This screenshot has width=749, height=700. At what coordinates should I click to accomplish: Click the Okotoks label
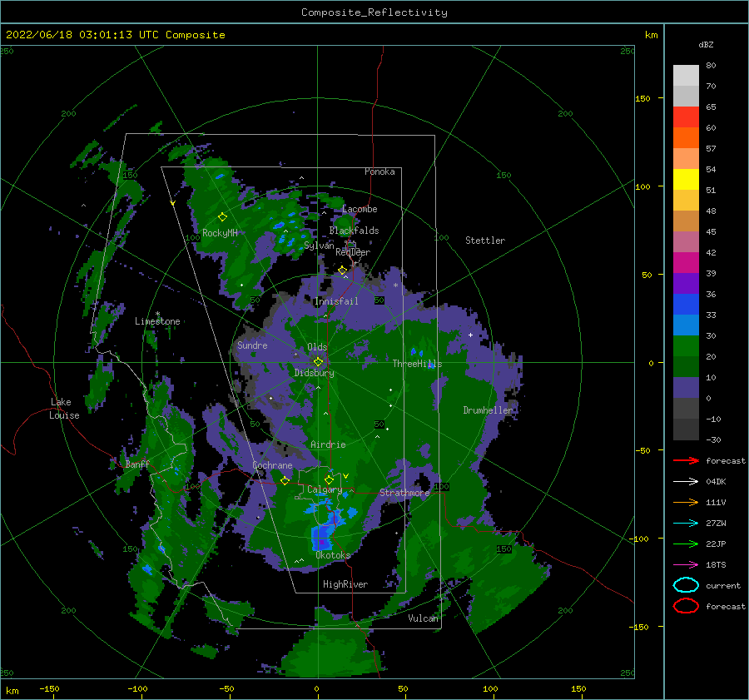333,555
